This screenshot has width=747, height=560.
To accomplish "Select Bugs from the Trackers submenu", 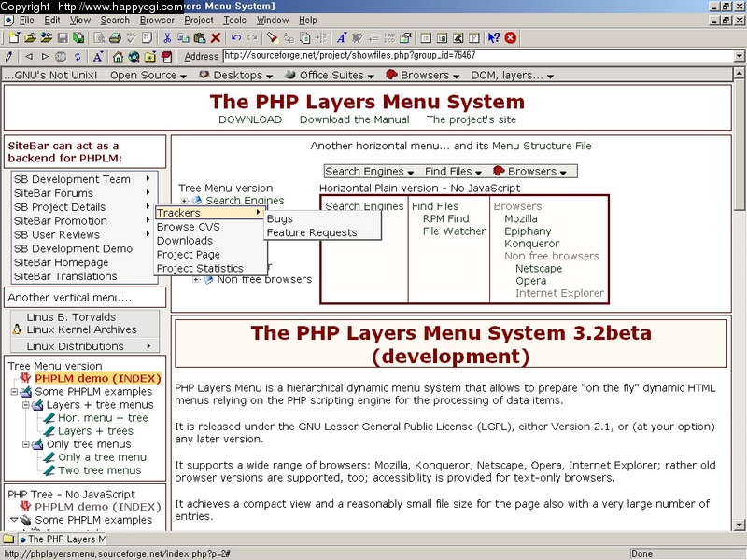I will point(279,219).
